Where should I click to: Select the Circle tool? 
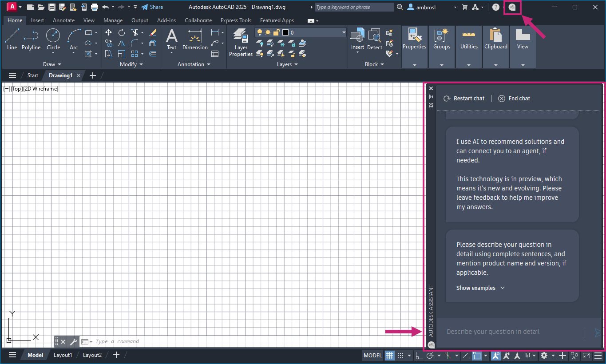[53, 39]
